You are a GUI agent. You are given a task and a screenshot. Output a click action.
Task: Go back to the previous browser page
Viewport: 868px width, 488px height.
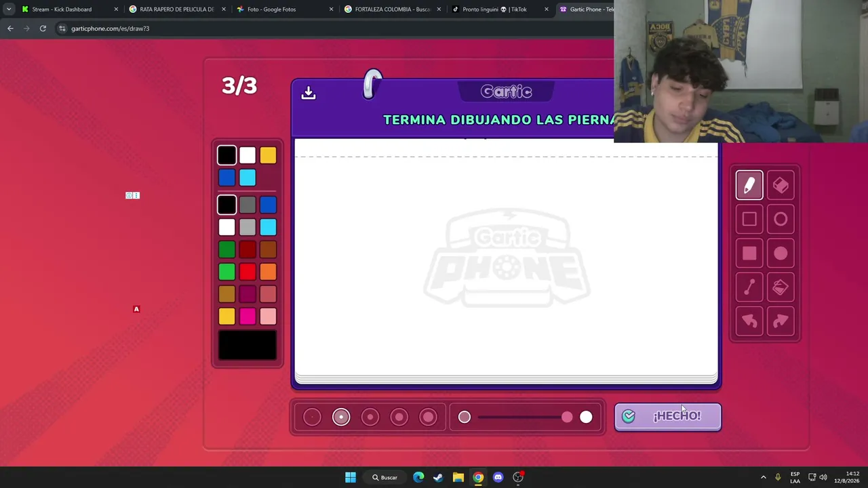(x=10, y=28)
